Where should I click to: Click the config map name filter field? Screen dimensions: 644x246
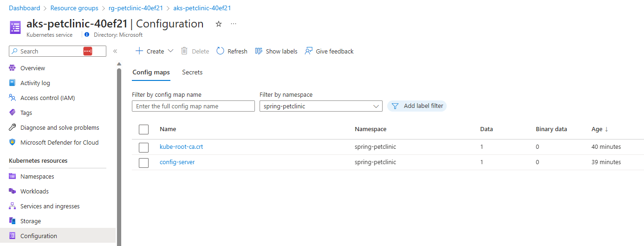click(193, 106)
